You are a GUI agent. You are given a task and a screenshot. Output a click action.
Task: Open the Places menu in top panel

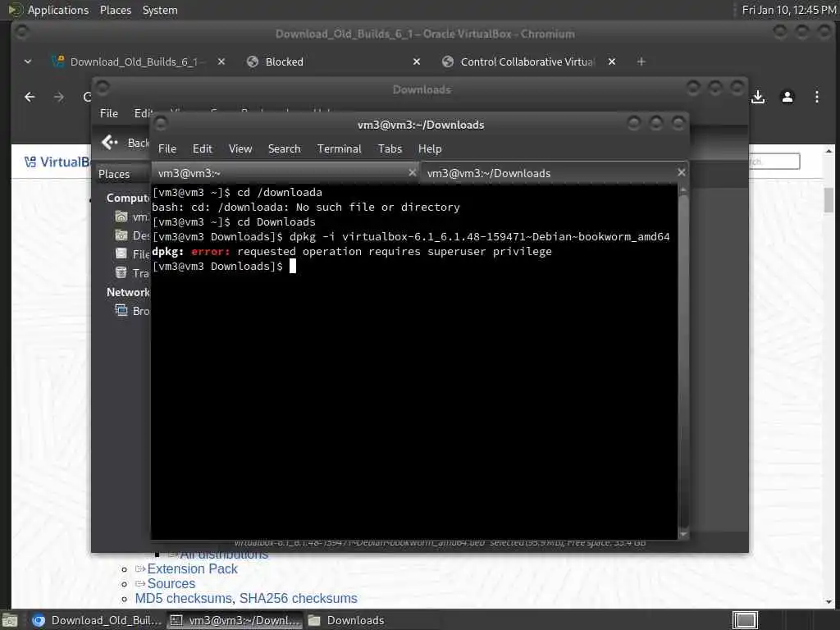pos(115,10)
